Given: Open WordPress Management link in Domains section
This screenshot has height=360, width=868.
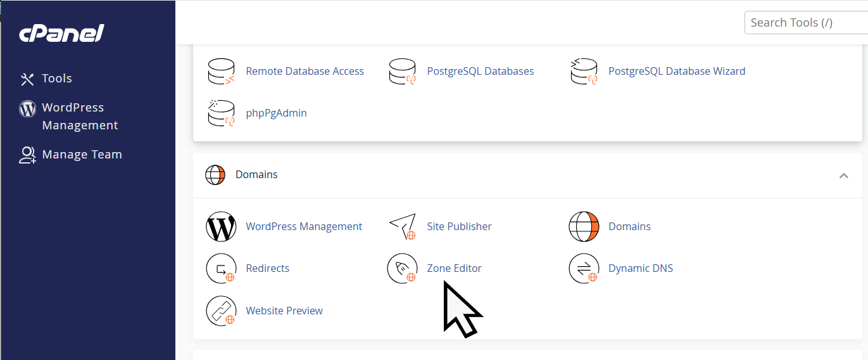Looking at the screenshot, I should [304, 226].
